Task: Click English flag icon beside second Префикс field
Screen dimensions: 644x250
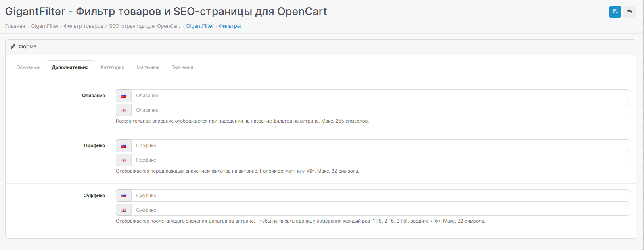Action: pyautogui.click(x=124, y=160)
